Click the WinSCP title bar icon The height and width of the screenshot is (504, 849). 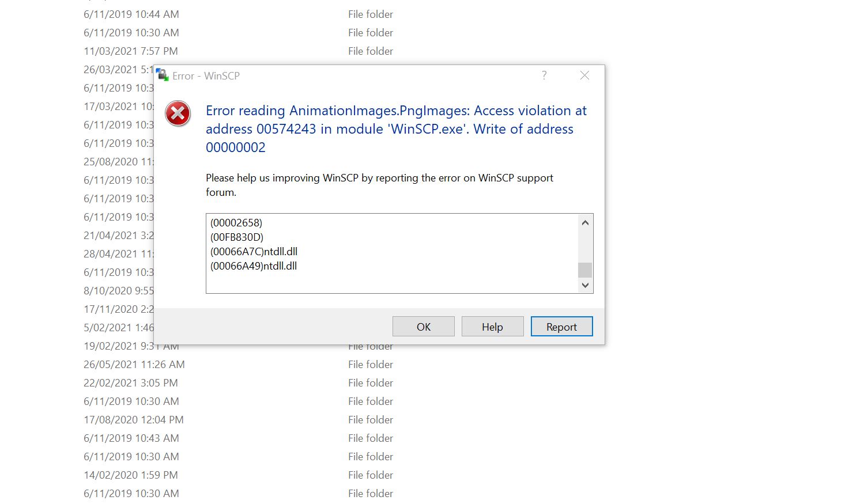(x=162, y=75)
